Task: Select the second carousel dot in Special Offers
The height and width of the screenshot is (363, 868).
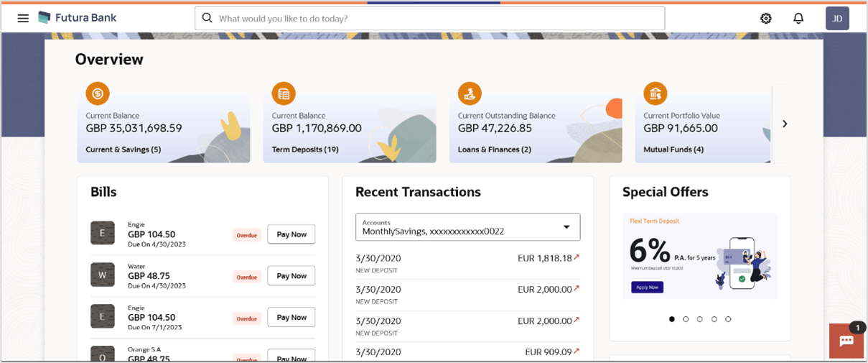Action: point(686,319)
